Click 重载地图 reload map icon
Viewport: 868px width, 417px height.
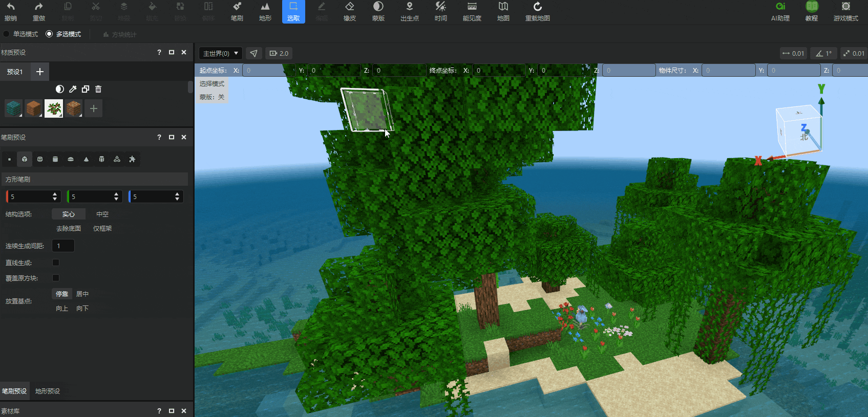pos(537,7)
